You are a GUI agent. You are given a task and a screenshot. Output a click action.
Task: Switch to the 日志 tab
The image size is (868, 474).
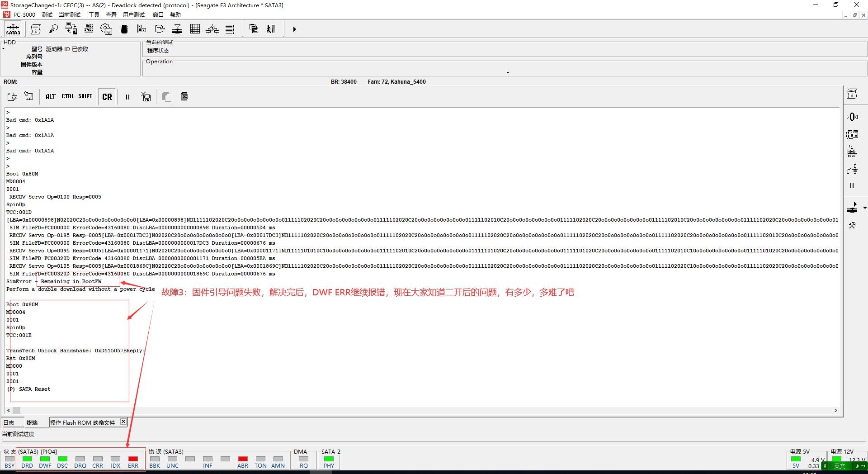[9, 423]
